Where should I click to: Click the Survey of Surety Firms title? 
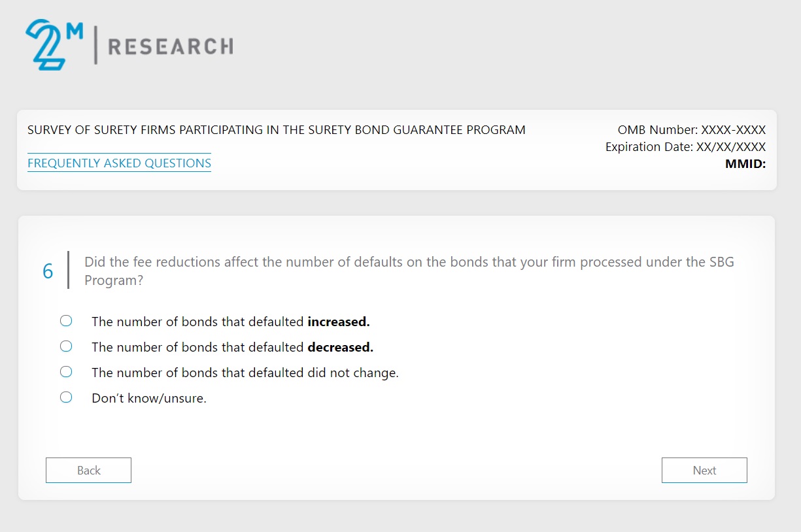(x=276, y=130)
